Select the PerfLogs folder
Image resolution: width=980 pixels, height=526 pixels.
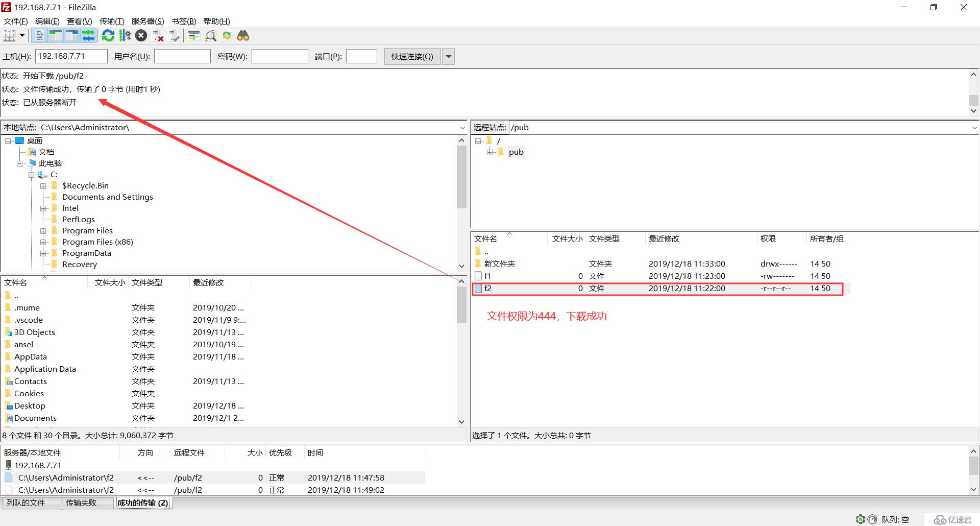(x=79, y=220)
